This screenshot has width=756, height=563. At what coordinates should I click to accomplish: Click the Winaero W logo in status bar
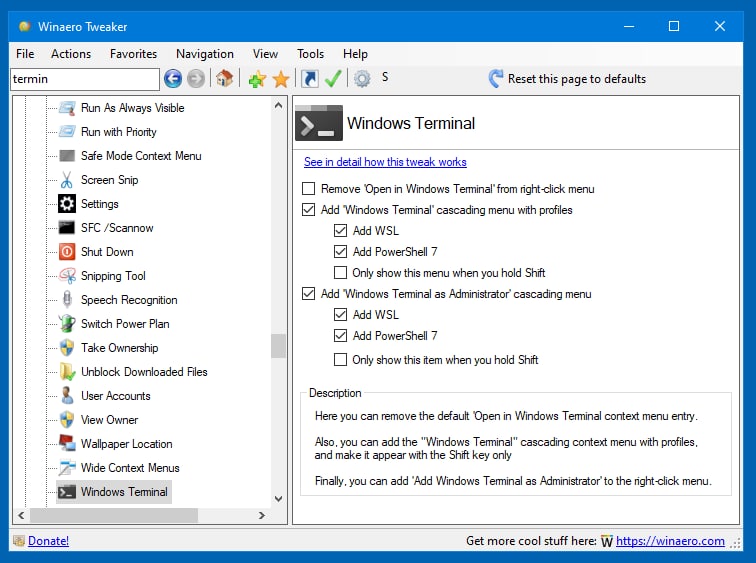(x=607, y=542)
